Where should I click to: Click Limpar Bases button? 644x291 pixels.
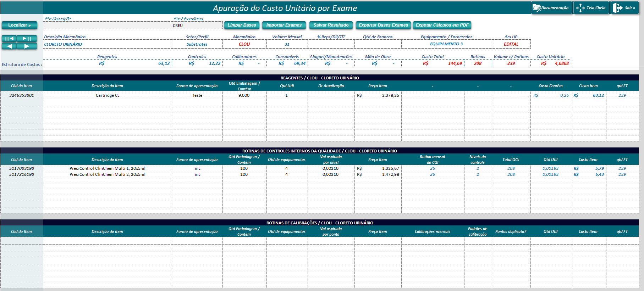coord(242,25)
